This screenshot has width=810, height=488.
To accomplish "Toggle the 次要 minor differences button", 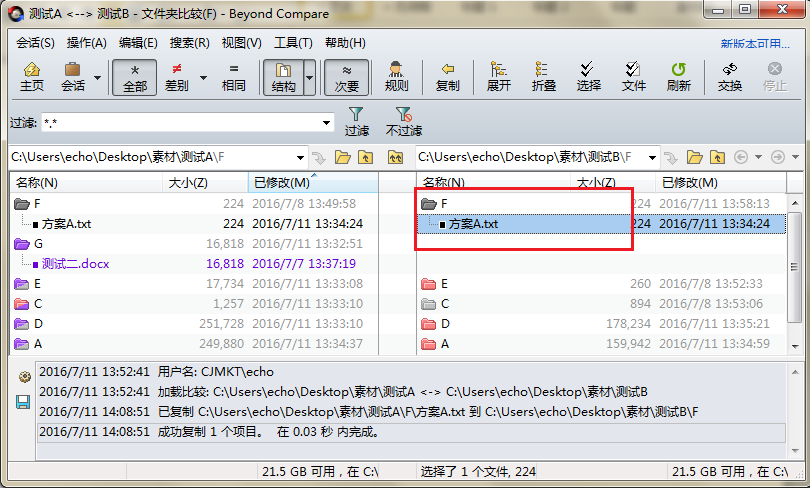I will (x=347, y=77).
